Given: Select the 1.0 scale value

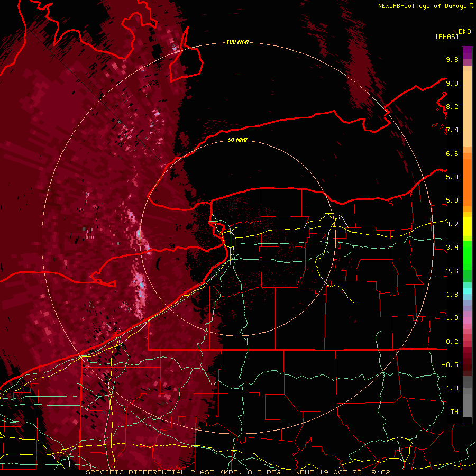Looking at the screenshot, I should coord(452,317).
